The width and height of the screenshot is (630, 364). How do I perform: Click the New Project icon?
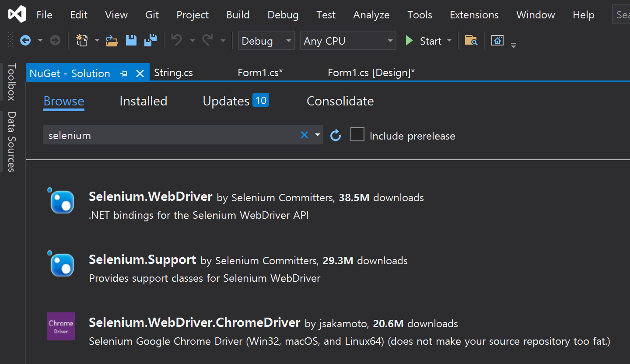pyautogui.click(x=82, y=41)
